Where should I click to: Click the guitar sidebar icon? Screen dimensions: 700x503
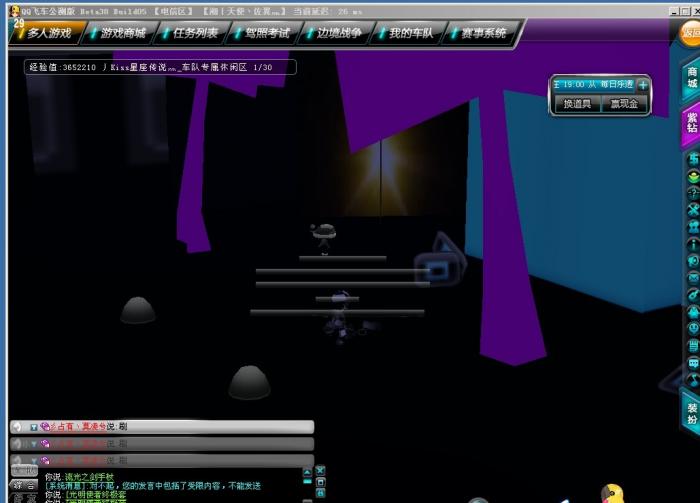[693, 295]
